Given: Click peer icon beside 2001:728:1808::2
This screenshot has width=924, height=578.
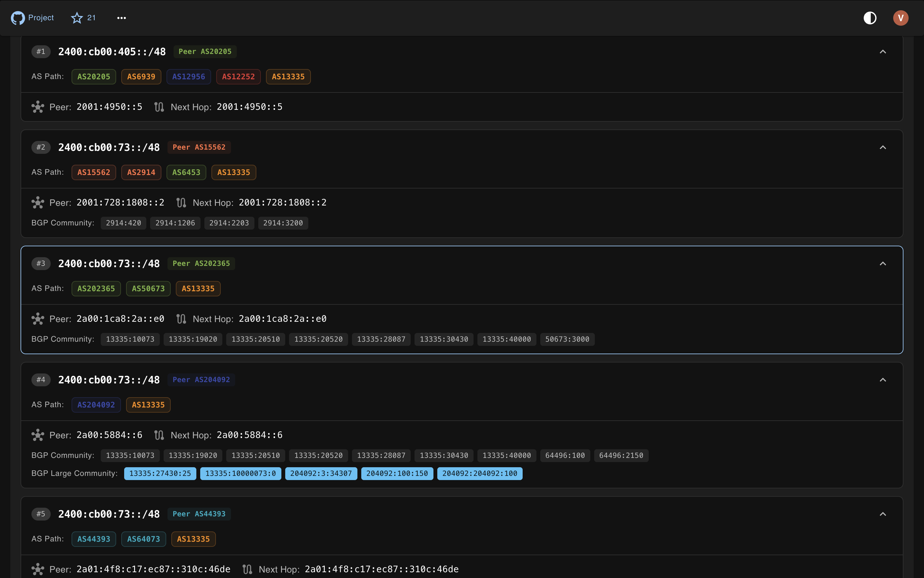Looking at the screenshot, I should (x=38, y=203).
